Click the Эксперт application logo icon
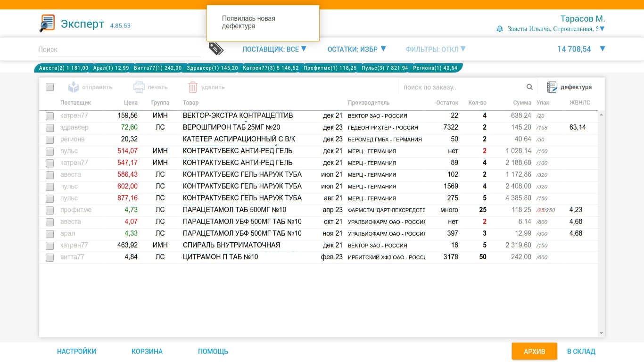Image resolution: width=644 pixels, height=362 pixels. 47,23
